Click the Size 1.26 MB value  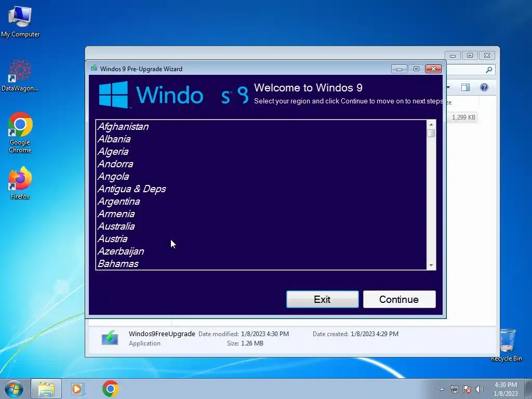point(252,343)
